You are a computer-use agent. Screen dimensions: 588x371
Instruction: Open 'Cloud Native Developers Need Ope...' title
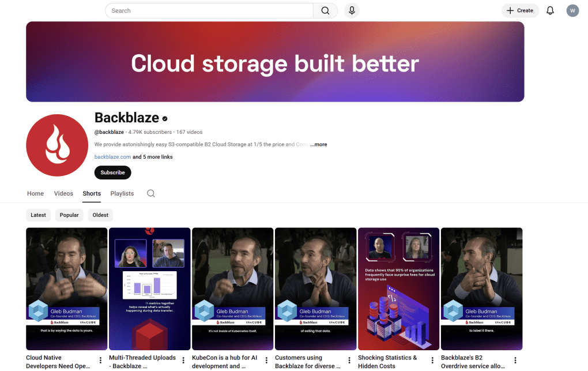tap(58, 362)
